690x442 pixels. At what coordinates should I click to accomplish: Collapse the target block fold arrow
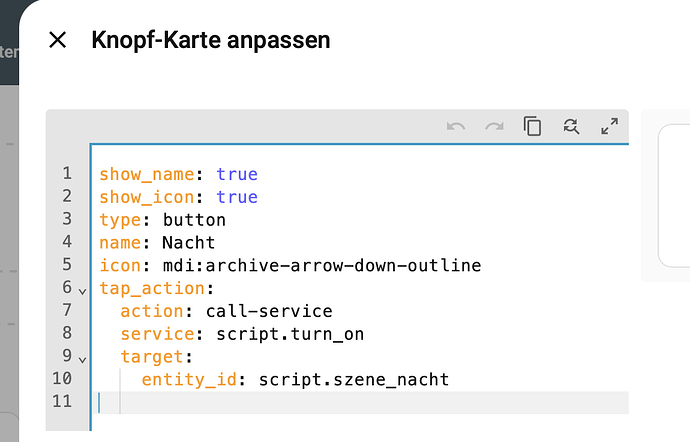pos(81,358)
